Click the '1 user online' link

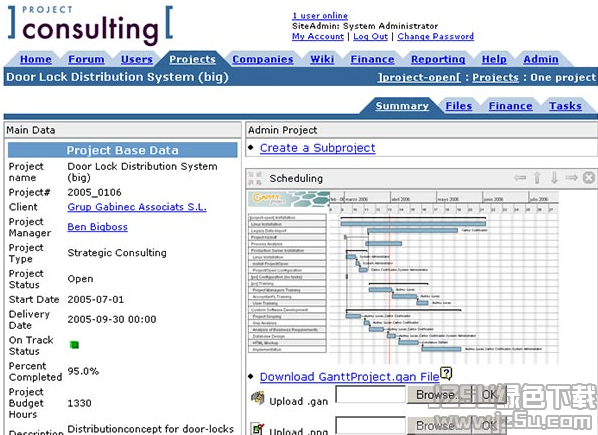pos(320,16)
